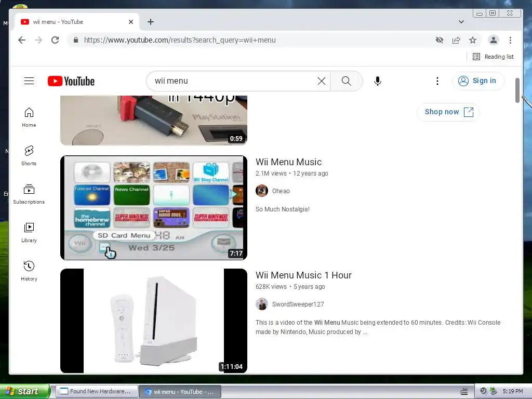This screenshot has height=399, width=532.
Task: Reload the page with the refresh icon
Action: tap(55, 40)
